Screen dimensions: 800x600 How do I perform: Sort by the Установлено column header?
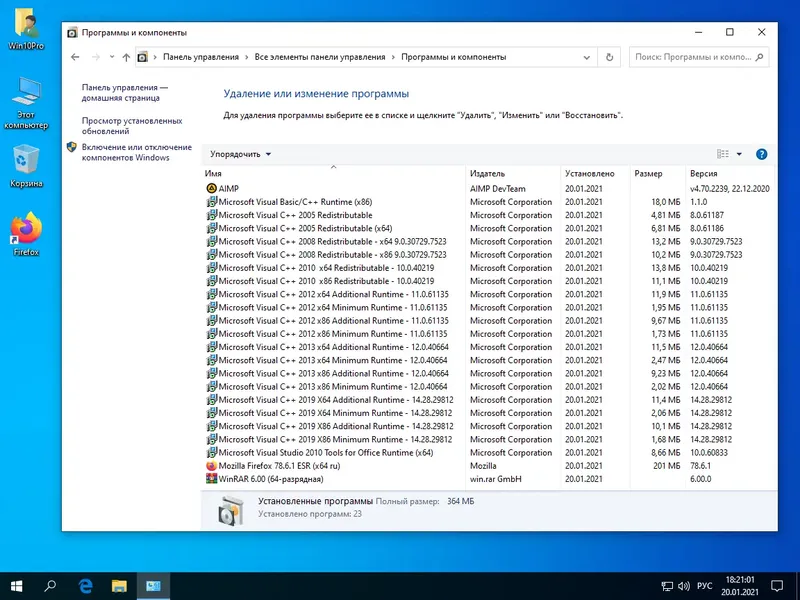tap(595, 173)
